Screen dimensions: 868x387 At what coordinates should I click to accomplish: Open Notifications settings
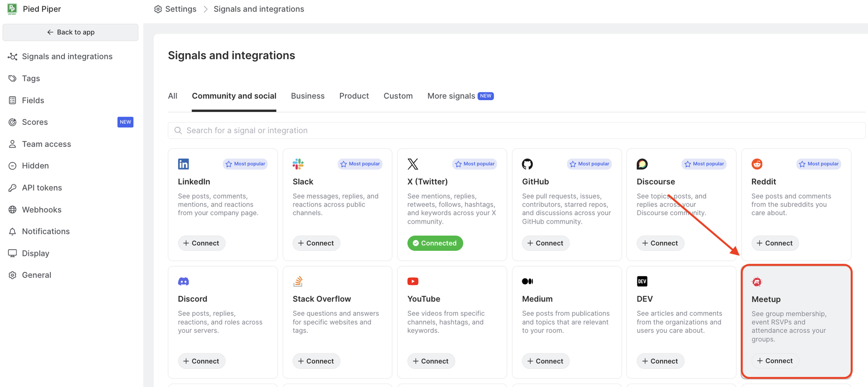click(x=46, y=232)
